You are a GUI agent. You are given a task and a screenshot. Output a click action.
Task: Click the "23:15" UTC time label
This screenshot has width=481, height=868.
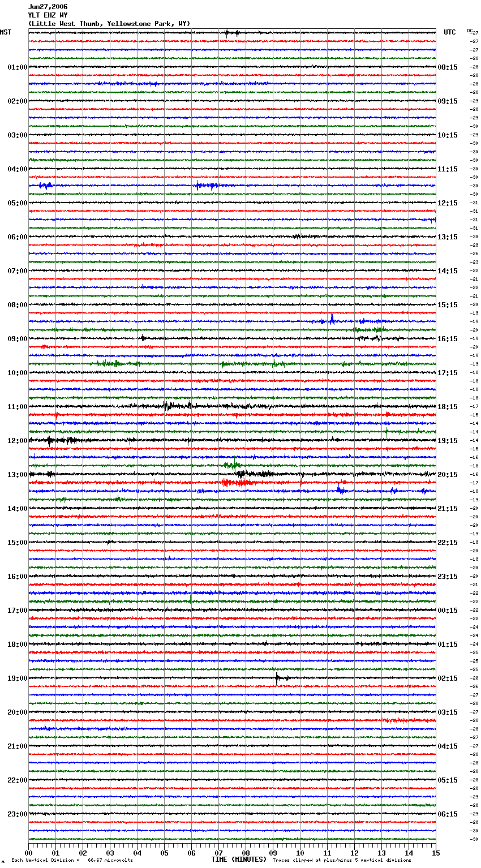pos(448,577)
